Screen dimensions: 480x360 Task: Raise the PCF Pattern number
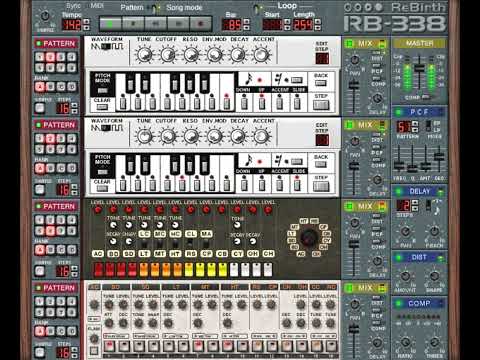[415, 124]
